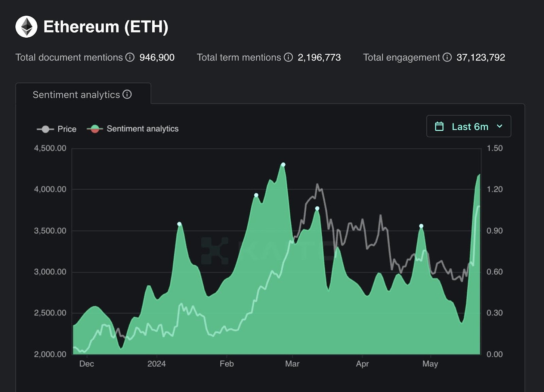Viewport: 544px width, 392px height.
Task: Click the 2,500.00 price axis label
Action: (x=50, y=313)
